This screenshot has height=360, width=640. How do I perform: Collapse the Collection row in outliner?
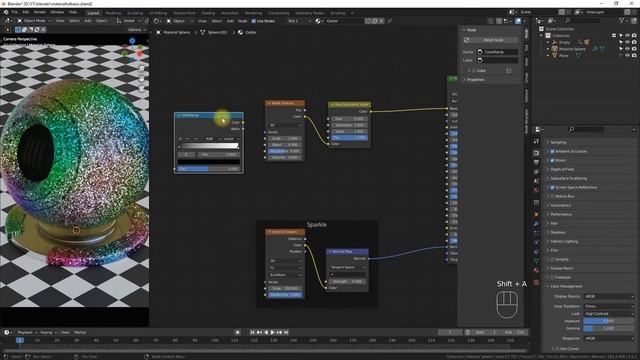tap(542, 36)
